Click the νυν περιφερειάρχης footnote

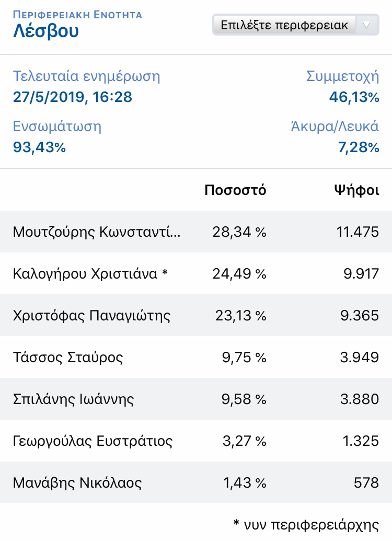tap(305, 524)
